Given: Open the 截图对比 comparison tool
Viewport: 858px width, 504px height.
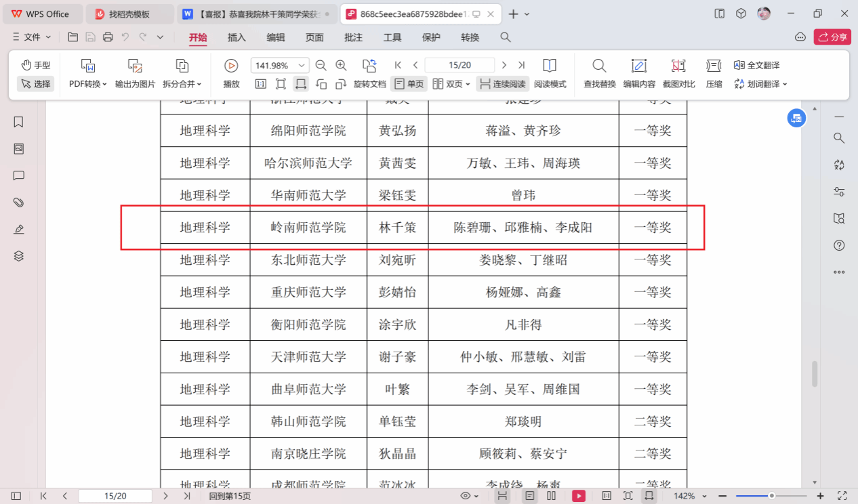Looking at the screenshot, I should [x=678, y=66].
